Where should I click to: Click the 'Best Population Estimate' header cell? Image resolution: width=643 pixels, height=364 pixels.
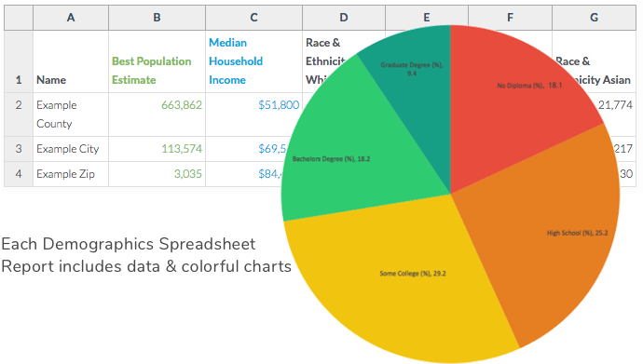pyautogui.click(x=157, y=61)
